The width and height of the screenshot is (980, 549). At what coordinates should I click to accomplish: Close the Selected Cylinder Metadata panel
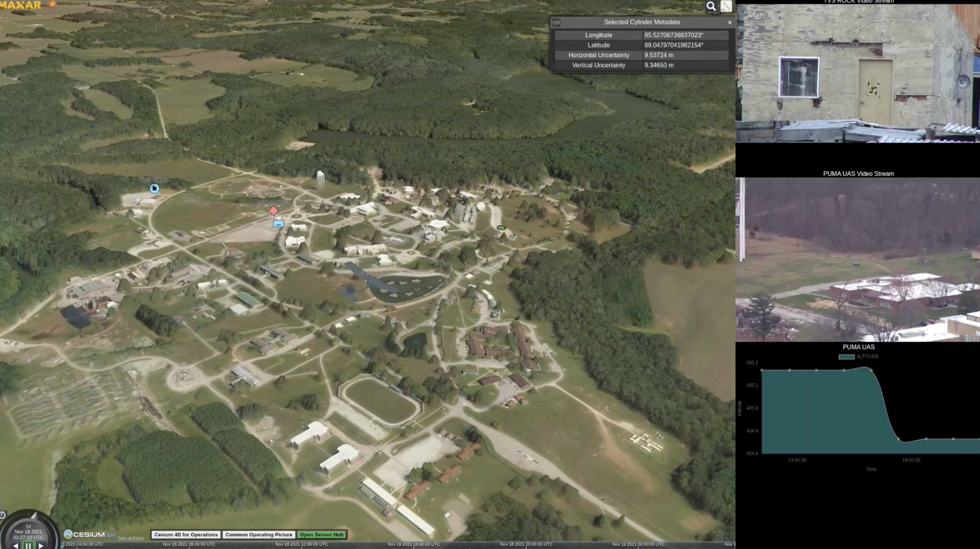pyautogui.click(x=730, y=22)
